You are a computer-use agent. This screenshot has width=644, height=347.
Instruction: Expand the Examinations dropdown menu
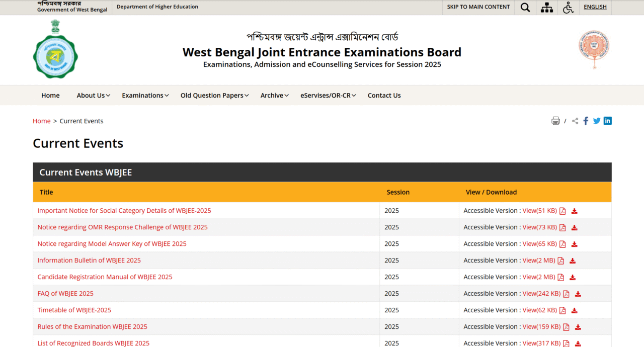click(145, 96)
